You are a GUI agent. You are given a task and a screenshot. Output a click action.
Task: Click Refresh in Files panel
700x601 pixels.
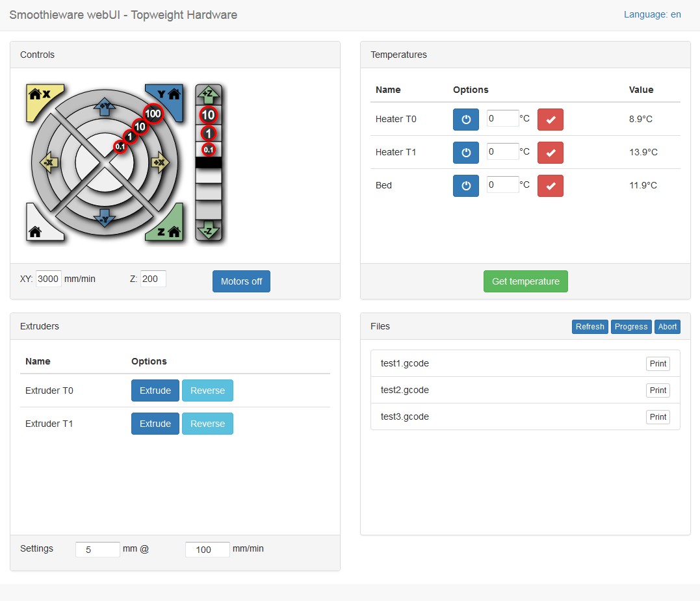click(590, 327)
